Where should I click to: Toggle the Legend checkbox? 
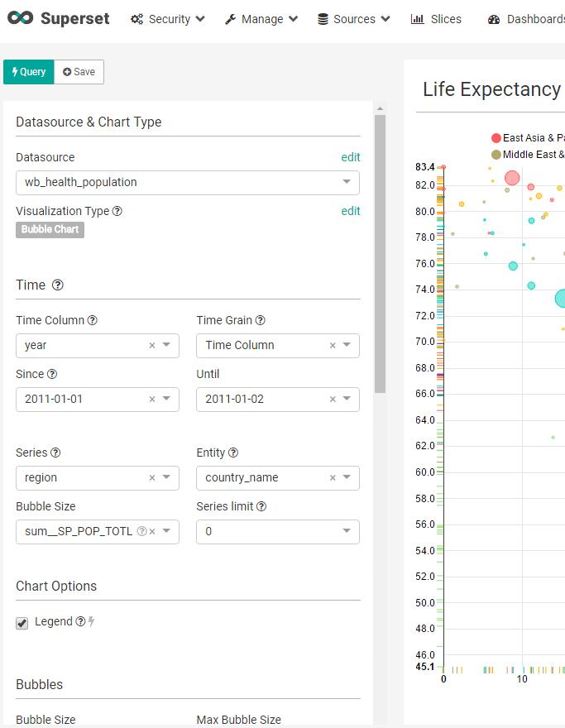[22, 623]
